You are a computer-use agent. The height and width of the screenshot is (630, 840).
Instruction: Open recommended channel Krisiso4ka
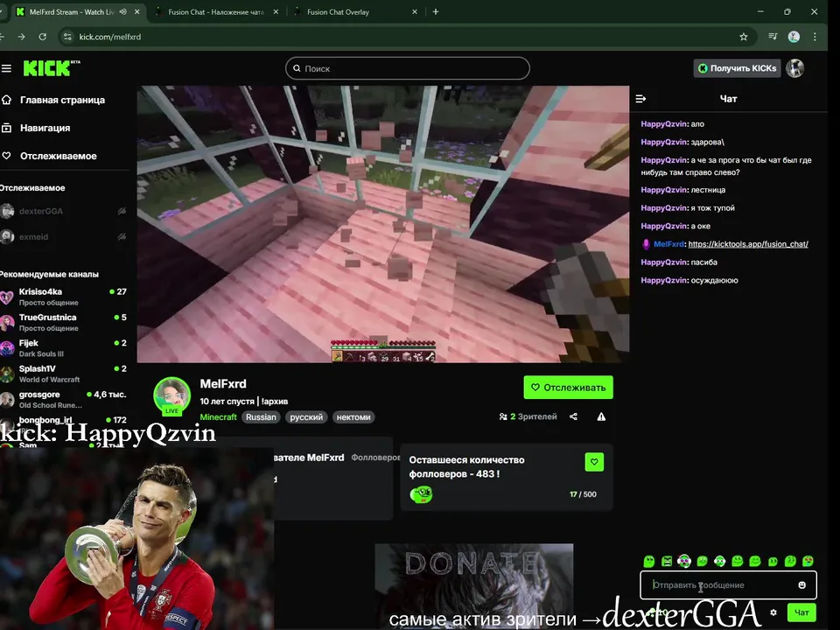tap(63, 297)
